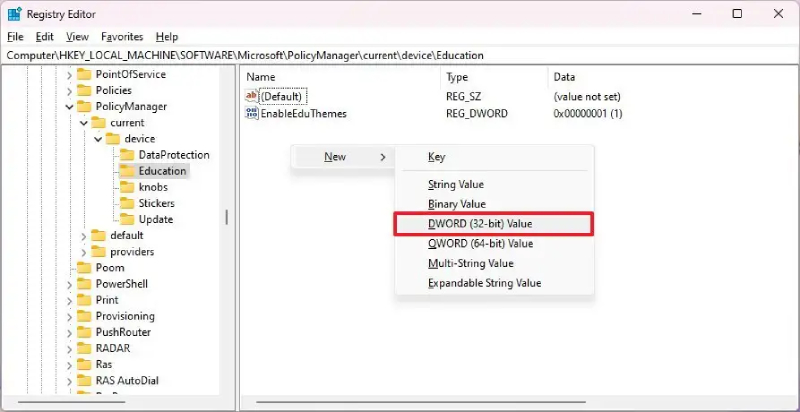Click the Stickers folder icon

[x=127, y=203]
